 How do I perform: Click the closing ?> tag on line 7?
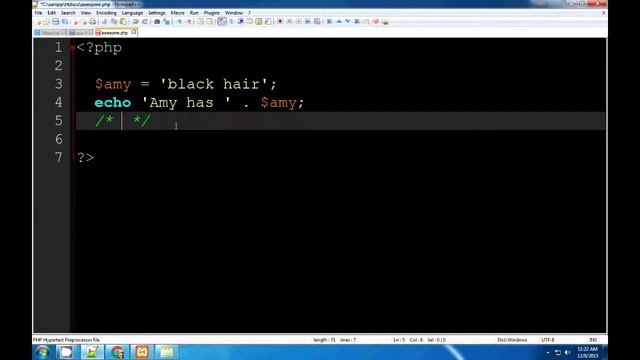[85, 157]
